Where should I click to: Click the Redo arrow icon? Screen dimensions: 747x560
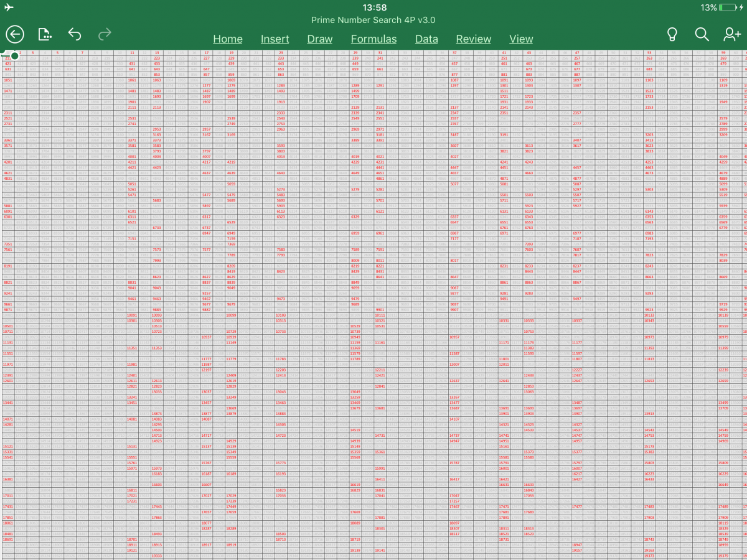pyautogui.click(x=105, y=34)
